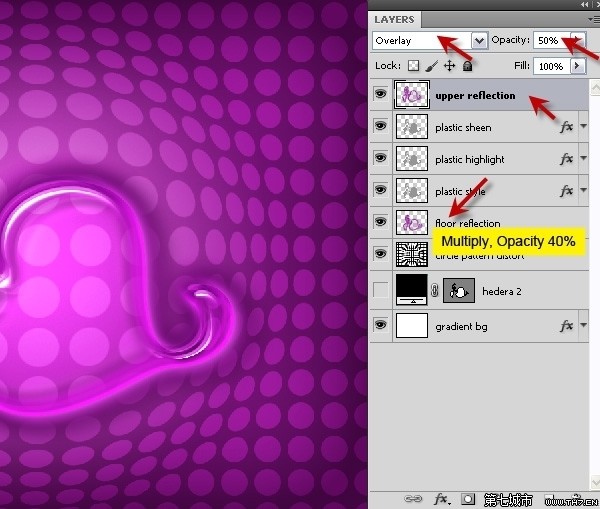This screenshot has width=600, height=509.
Task: Select the plastic highlight layer
Action: click(470, 159)
